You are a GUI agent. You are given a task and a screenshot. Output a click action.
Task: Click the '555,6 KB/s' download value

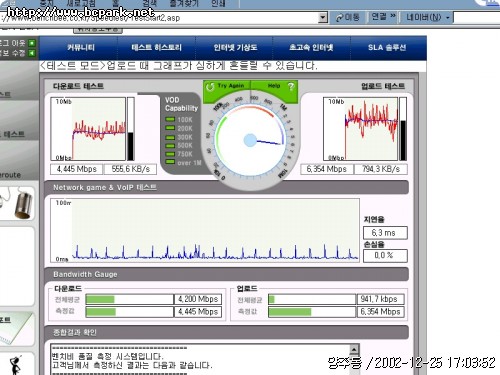point(130,169)
